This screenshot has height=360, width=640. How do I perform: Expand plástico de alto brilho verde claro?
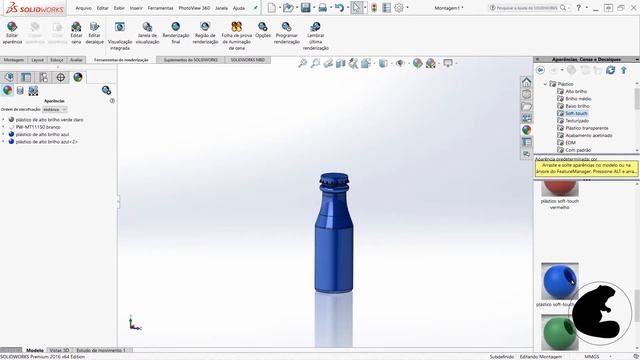pyautogui.click(x=3, y=120)
